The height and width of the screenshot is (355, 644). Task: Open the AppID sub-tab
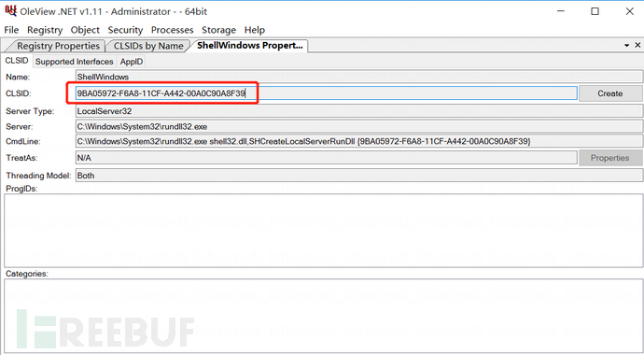click(x=132, y=62)
